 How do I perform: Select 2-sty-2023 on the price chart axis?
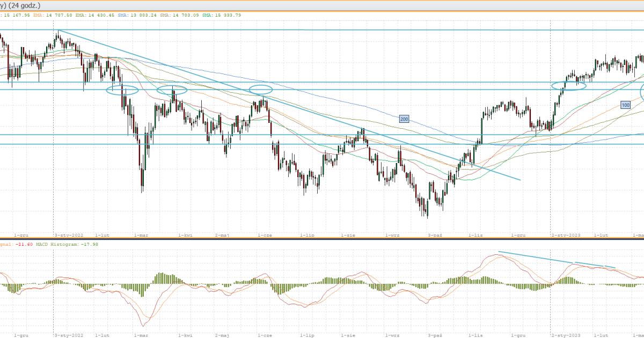[566, 236]
